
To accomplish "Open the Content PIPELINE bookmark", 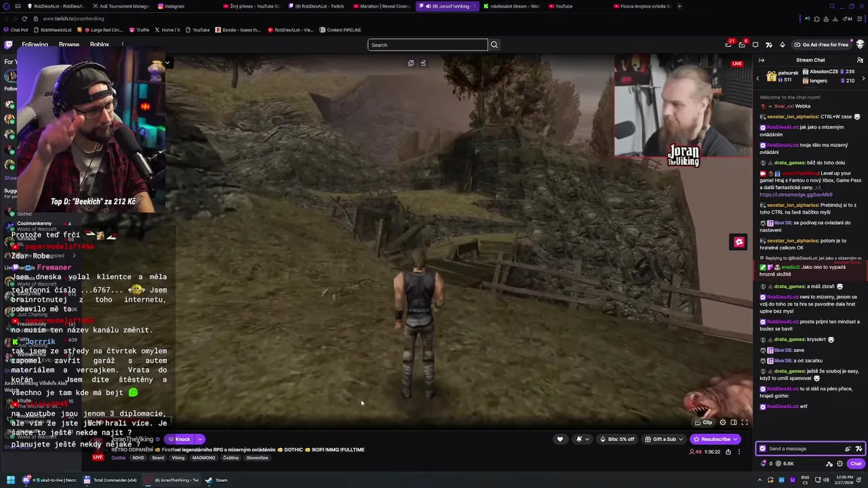I will [340, 30].
